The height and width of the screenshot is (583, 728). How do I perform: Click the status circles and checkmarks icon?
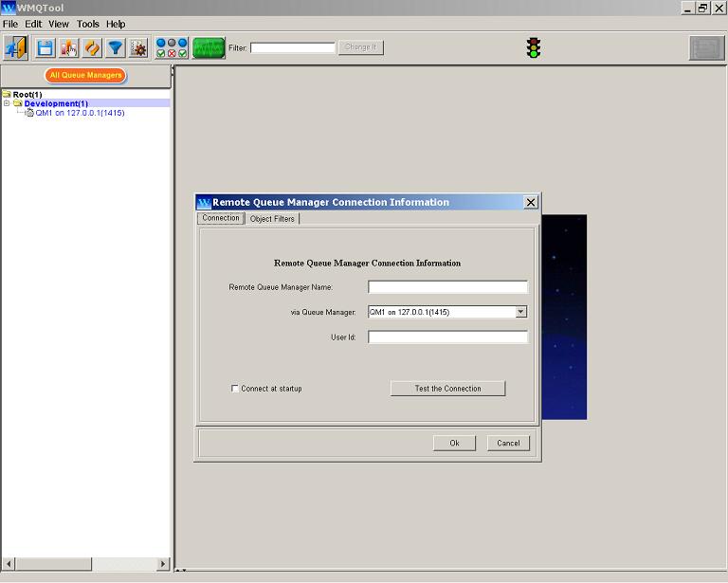coord(172,47)
